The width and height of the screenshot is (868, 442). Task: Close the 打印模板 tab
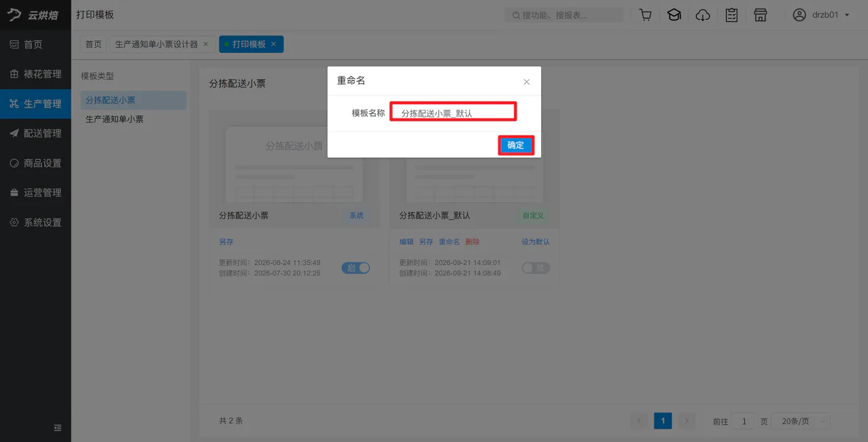(x=273, y=44)
